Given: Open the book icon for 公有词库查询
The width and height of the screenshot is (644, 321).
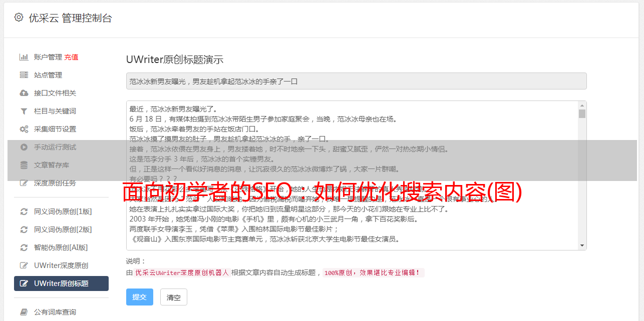Looking at the screenshot, I should (x=24, y=312).
